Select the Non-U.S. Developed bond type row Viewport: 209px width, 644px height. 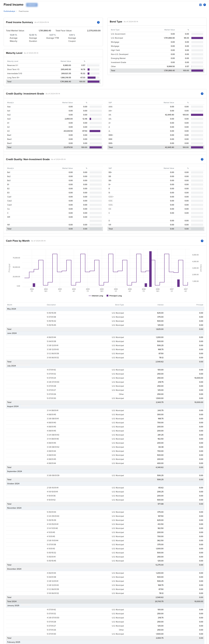pyautogui.click(x=157, y=54)
